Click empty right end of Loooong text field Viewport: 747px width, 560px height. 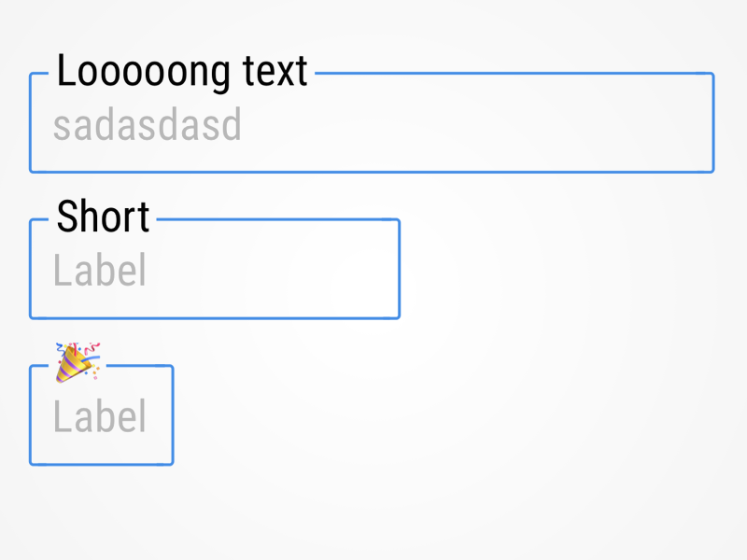click(x=571, y=124)
